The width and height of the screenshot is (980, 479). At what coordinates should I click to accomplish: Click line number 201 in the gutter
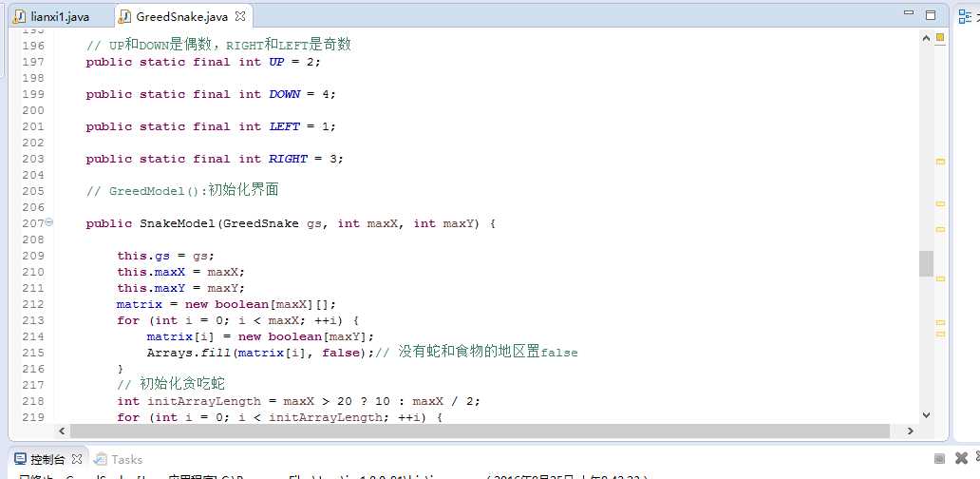pos(32,127)
